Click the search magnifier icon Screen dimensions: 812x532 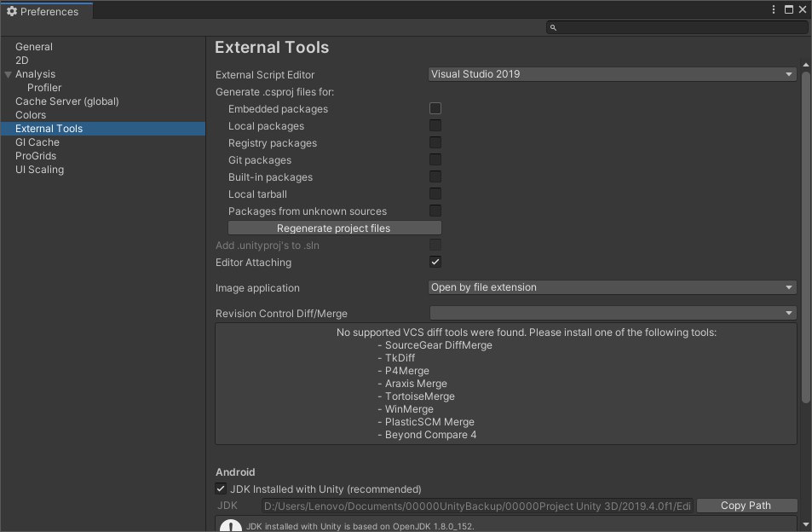pos(553,27)
